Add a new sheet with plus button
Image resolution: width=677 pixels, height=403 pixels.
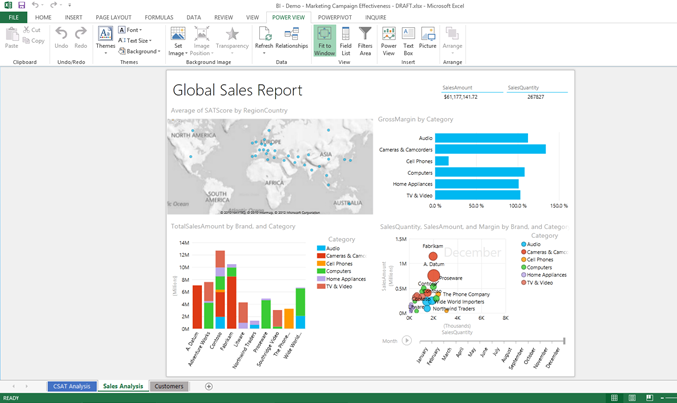point(209,386)
